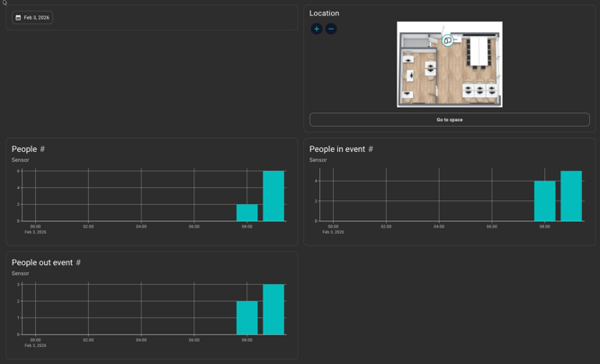Select the tallest bar in People out event chart
Viewport: 600px width, 364px height.
273,309
